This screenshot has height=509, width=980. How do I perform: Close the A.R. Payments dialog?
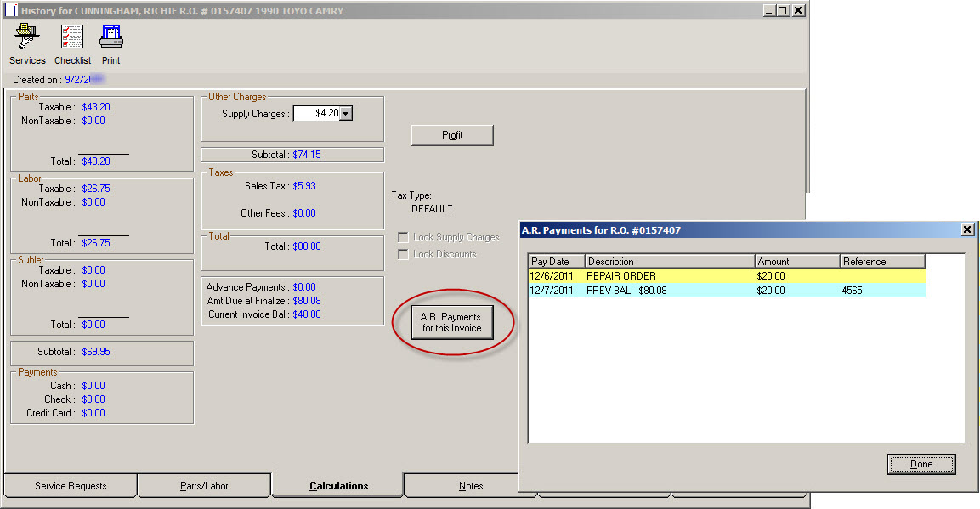[x=967, y=229]
